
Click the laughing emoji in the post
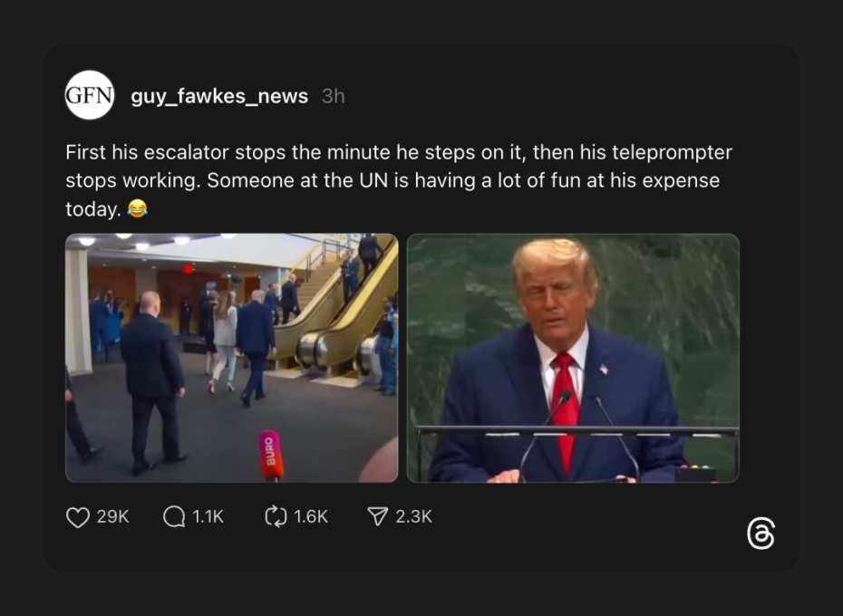(x=137, y=208)
